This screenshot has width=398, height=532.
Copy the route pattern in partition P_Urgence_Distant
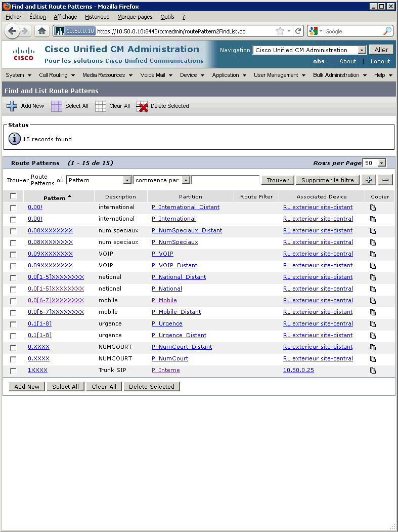[x=373, y=336]
